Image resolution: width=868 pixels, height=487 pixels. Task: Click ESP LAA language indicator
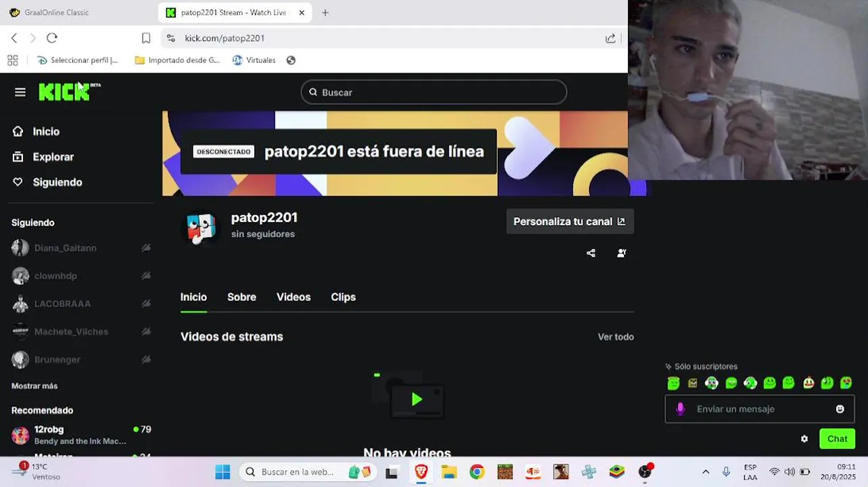coord(750,472)
